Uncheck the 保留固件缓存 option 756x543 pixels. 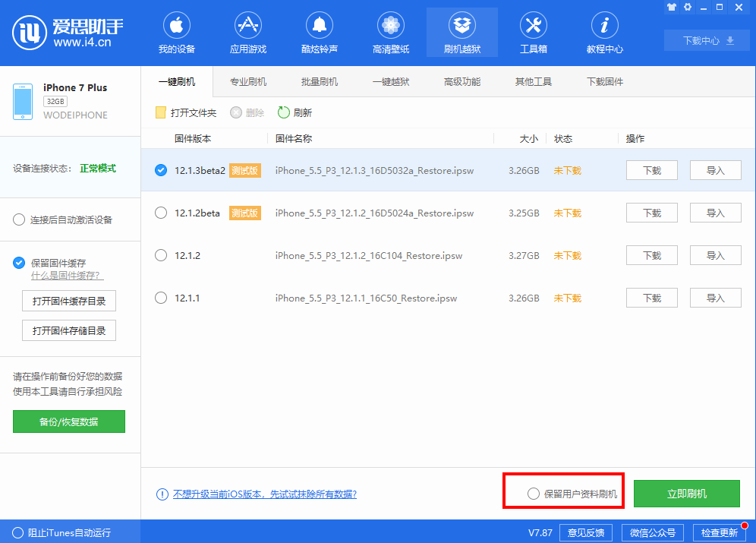click(17, 262)
